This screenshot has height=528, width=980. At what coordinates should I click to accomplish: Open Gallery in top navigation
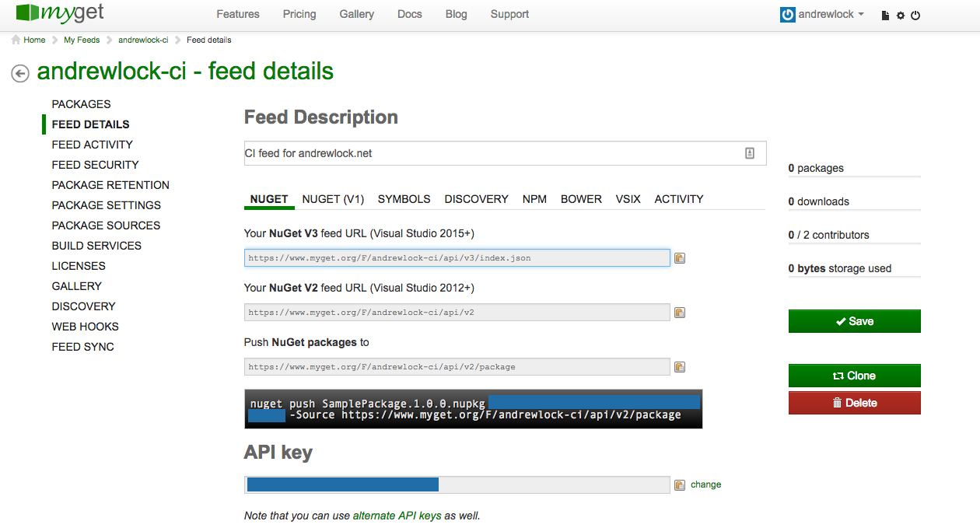click(357, 14)
